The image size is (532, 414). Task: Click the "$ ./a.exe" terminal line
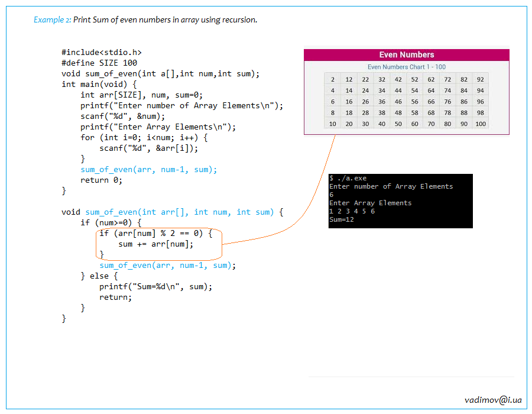[x=348, y=178]
